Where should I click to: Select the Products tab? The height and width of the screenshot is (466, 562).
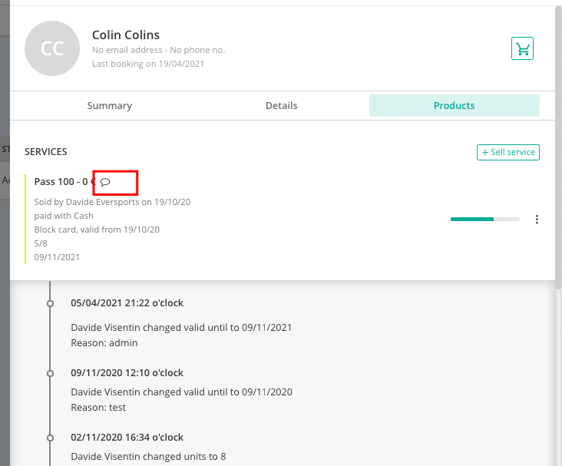point(454,106)
